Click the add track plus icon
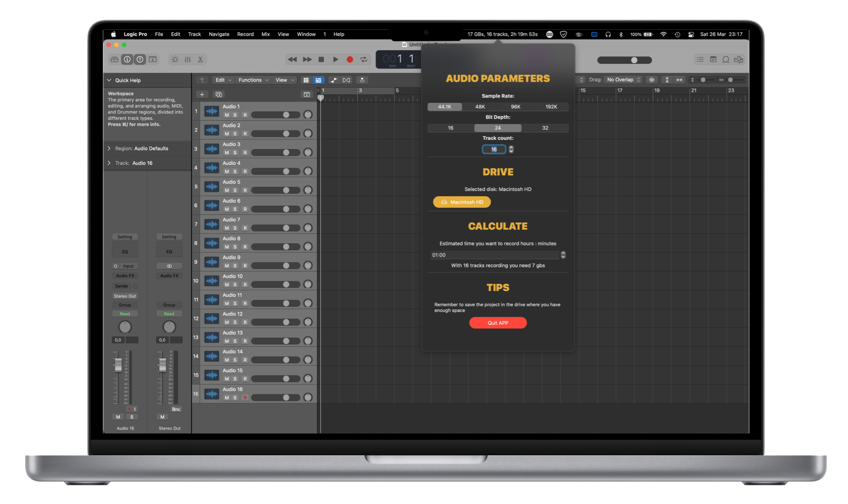Image resolution: width=848 pixels, height=504 pixels. coord(202,94)
